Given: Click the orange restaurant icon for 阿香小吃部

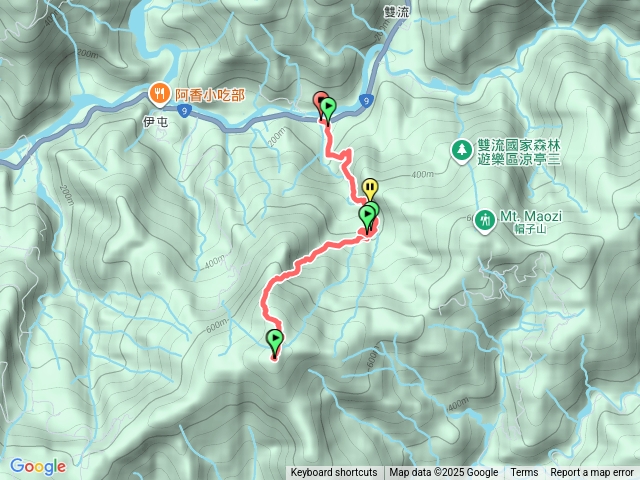Looking at the screenshot, I should pos(160,94).
